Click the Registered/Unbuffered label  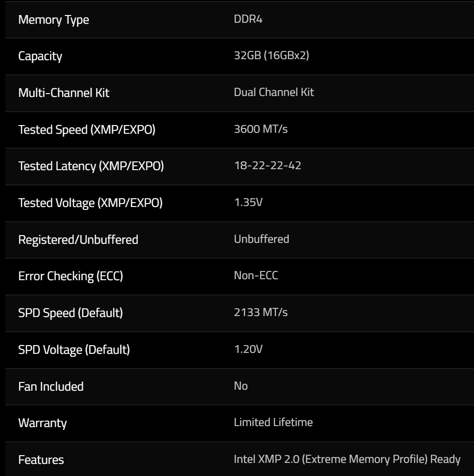pyautogui.click(x=78, y=240)
